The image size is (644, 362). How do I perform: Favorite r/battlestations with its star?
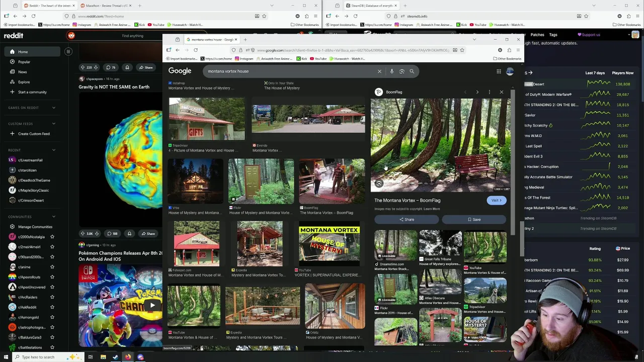pos(52,347)
